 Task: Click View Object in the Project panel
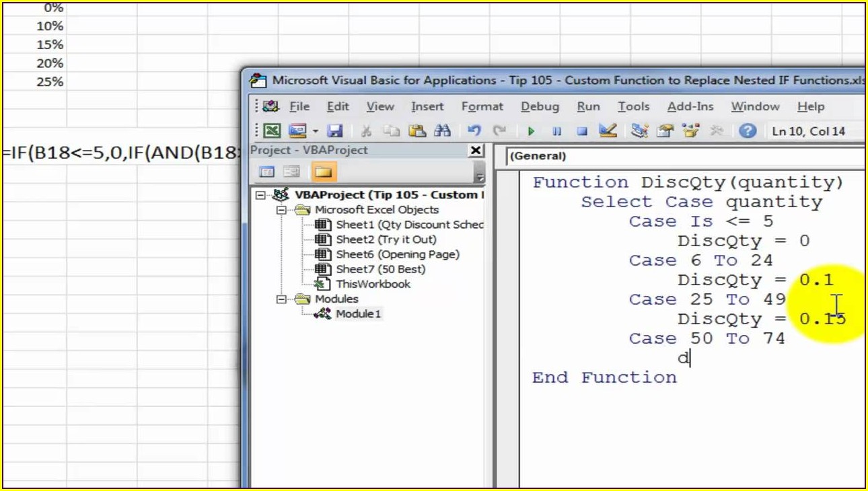click(291, 172)
